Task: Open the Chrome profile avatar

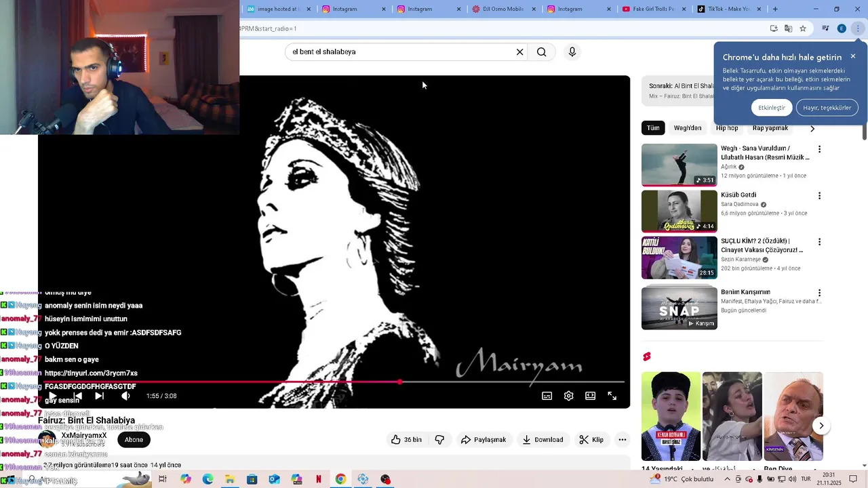Action: (842, 28)
